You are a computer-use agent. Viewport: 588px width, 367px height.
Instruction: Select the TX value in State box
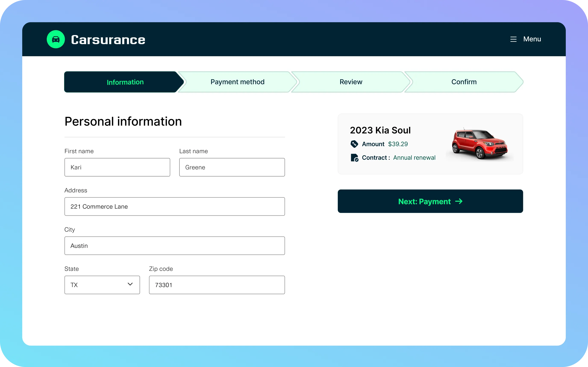point(74,285)
